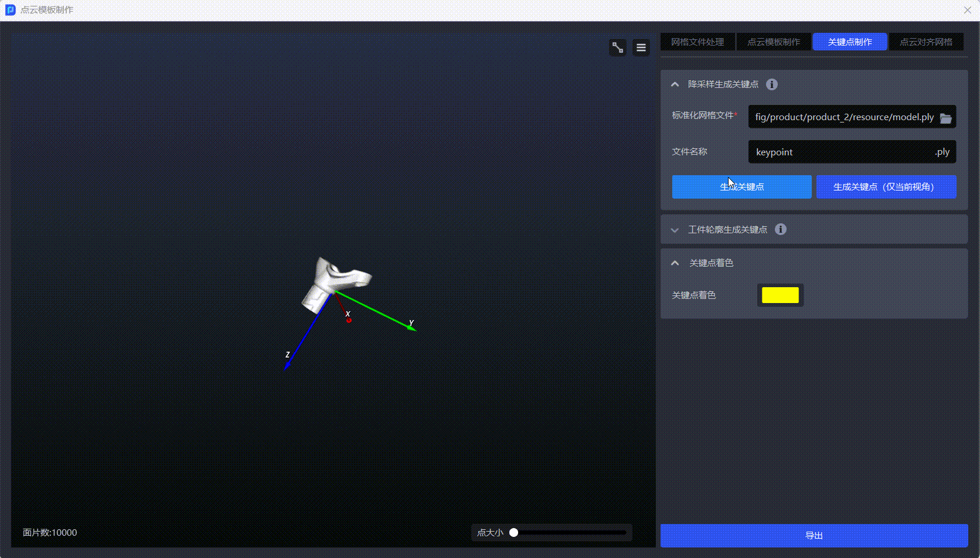Open the hamburger menu in the viewport

coord(641,47)
